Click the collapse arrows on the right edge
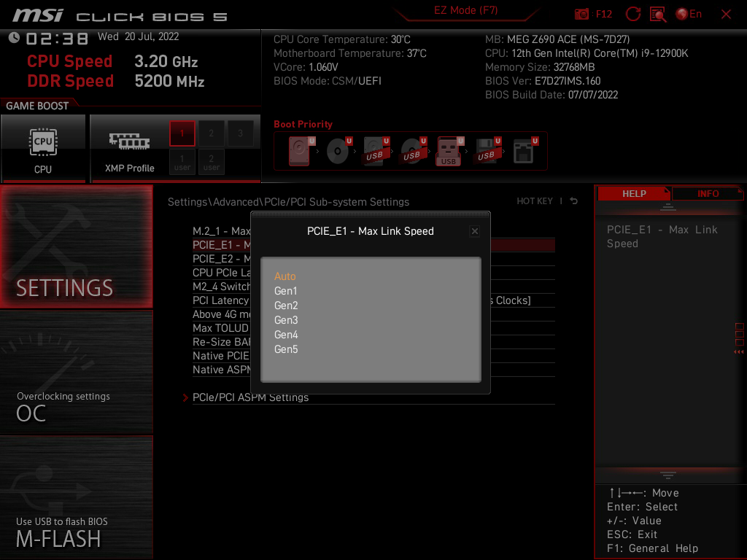The height and width of the screenshot is (560, 747). point(739,352)
